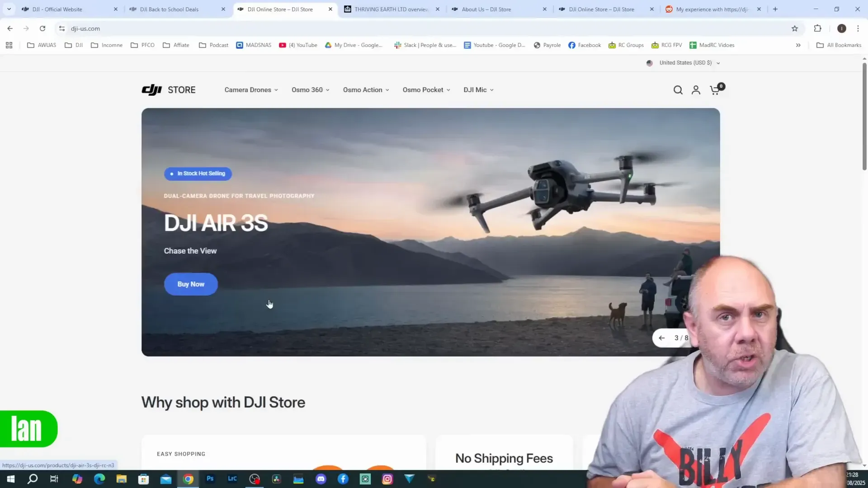
Task: Open the Apps grid in bookmarks bar
Action: [x=9, y=45]
